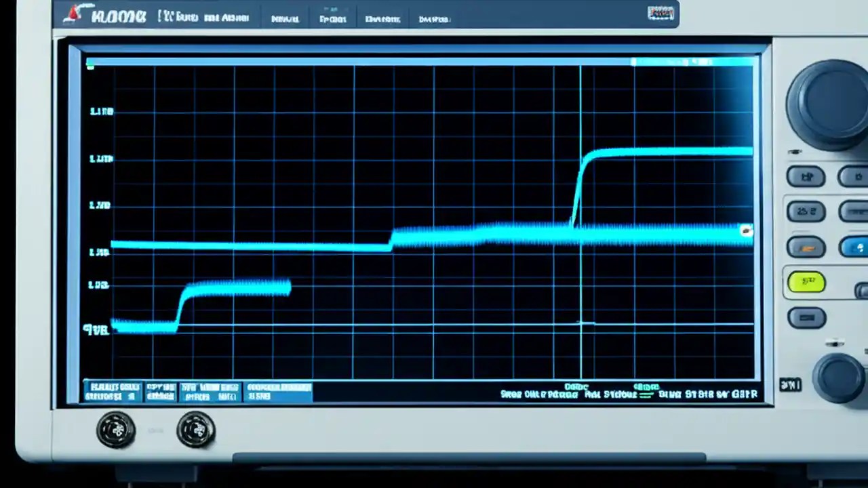
Task: Toggle the orange-lit button on the right panel
Action: pos(806,247)
